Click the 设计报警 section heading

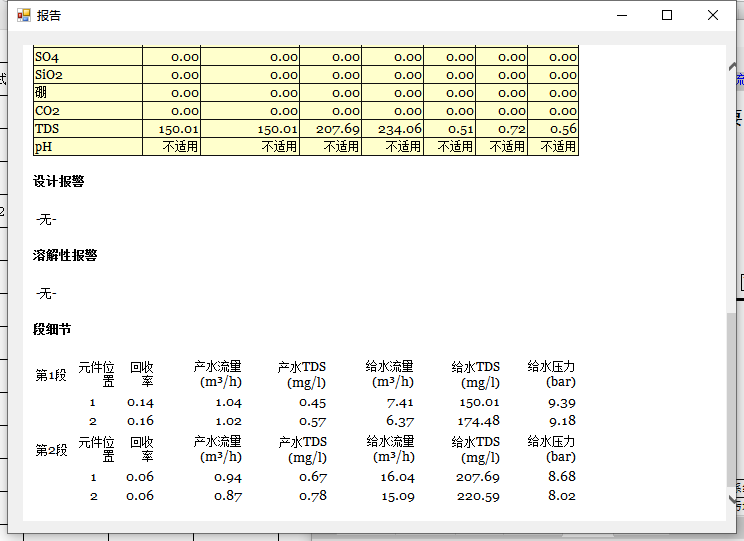pos(58,182)
